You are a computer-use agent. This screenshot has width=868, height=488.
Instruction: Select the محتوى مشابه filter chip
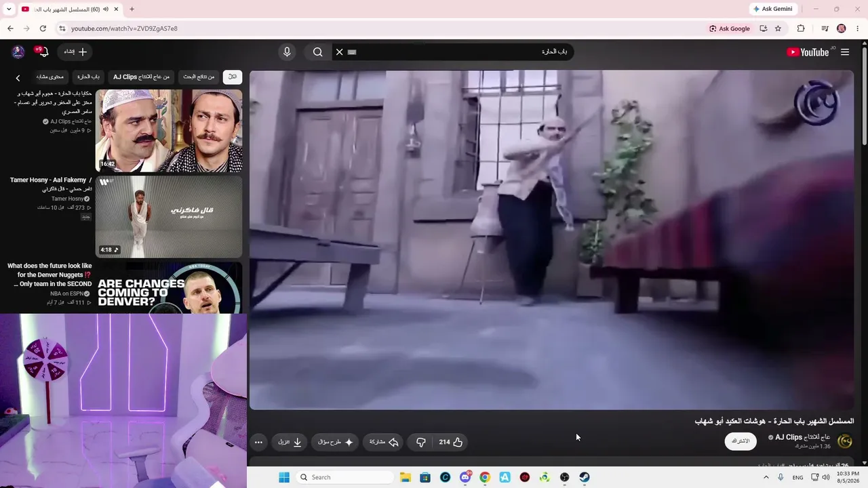(50, 77)
